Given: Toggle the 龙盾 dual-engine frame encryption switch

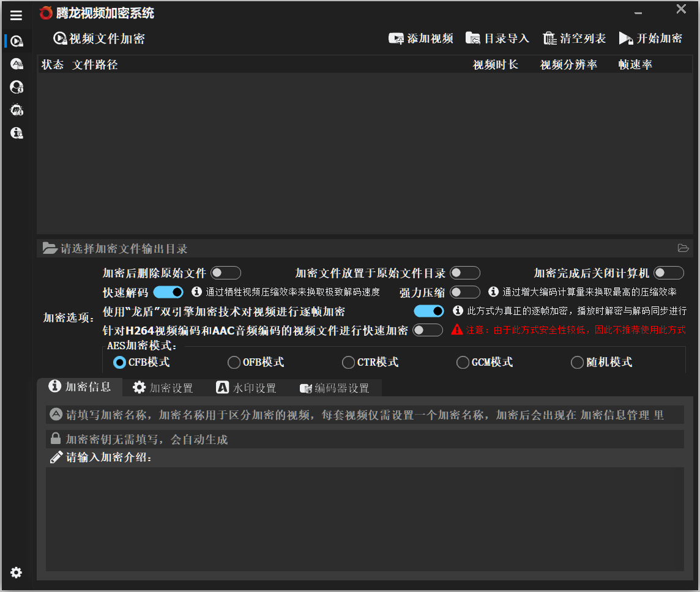Looking at the screenshot, I should [429, 311].
